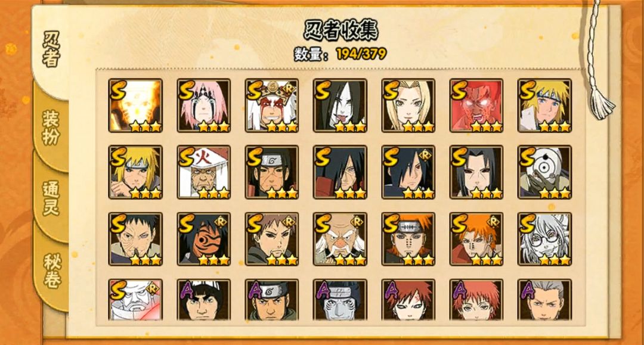Choose the white spiral-masked ninja card
This screenshot has width=644, height=345.
coord(544,172)
